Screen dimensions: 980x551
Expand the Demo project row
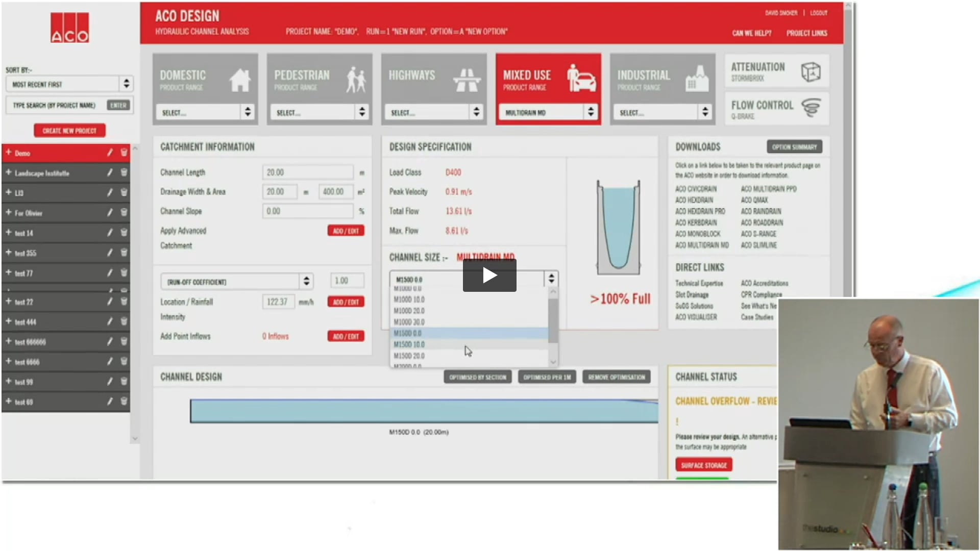[x=9, y=153]
